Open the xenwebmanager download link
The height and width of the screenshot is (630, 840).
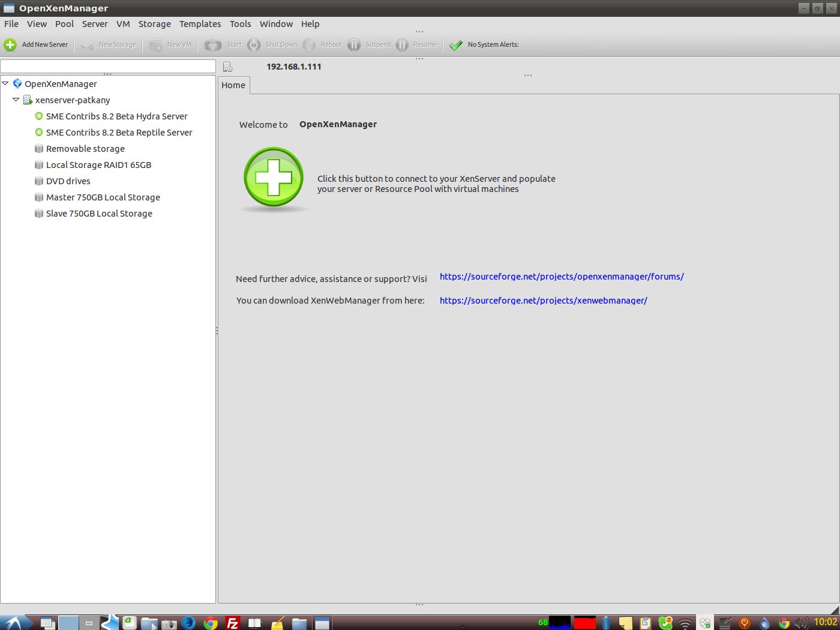tap(544, 301)
